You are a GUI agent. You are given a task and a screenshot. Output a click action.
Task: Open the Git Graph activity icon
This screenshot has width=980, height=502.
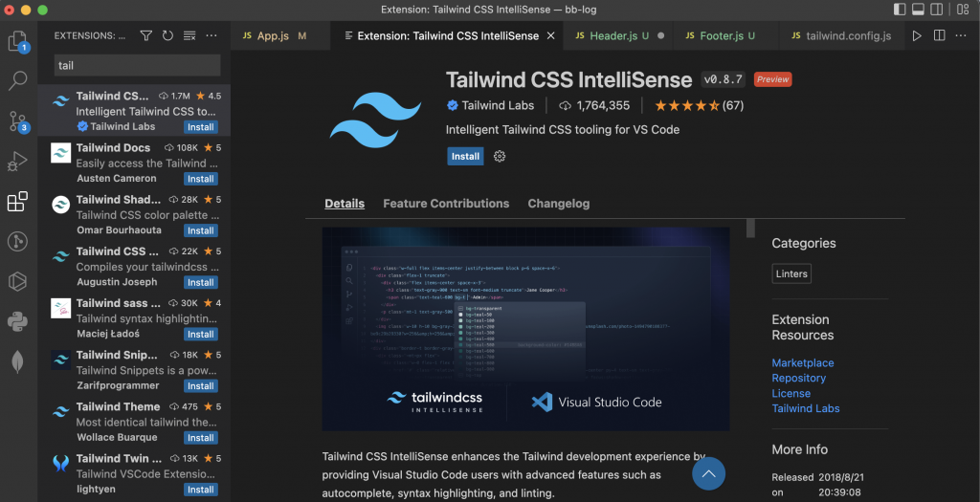(x=17, y=241)
